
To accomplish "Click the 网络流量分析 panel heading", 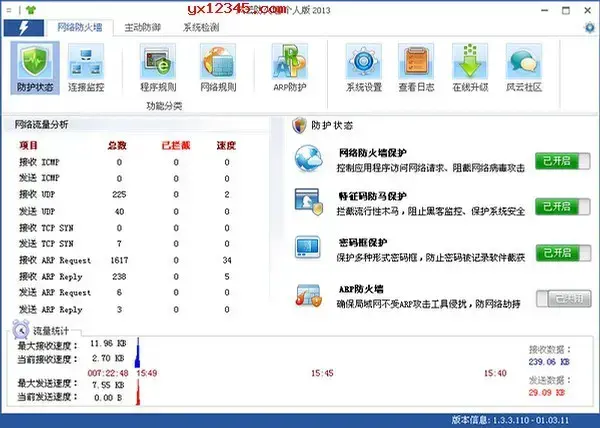I will coord(42,124).
